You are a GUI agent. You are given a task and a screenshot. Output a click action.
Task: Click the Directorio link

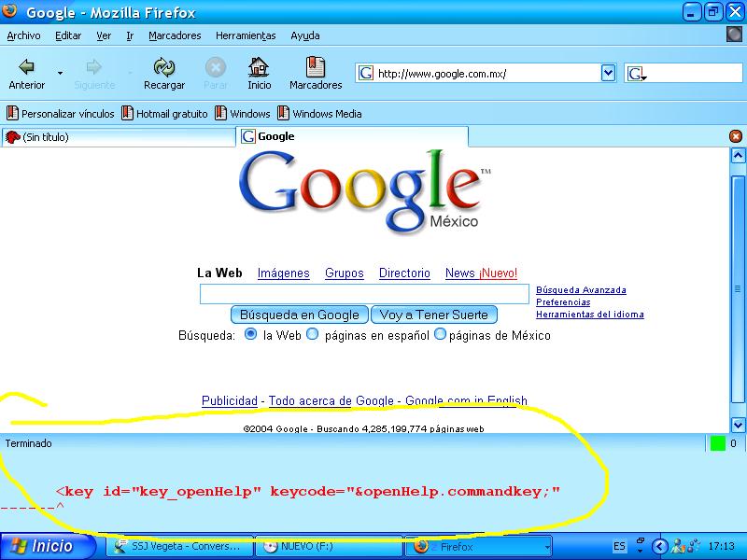click(404, 273)
